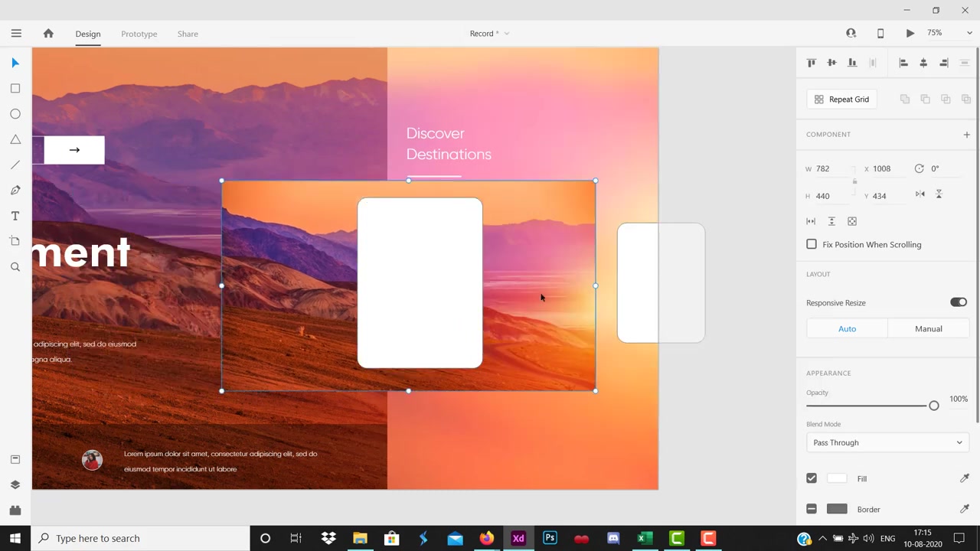Adjust the Opacity slider handle
980x551 pixels.
(934, 406)
